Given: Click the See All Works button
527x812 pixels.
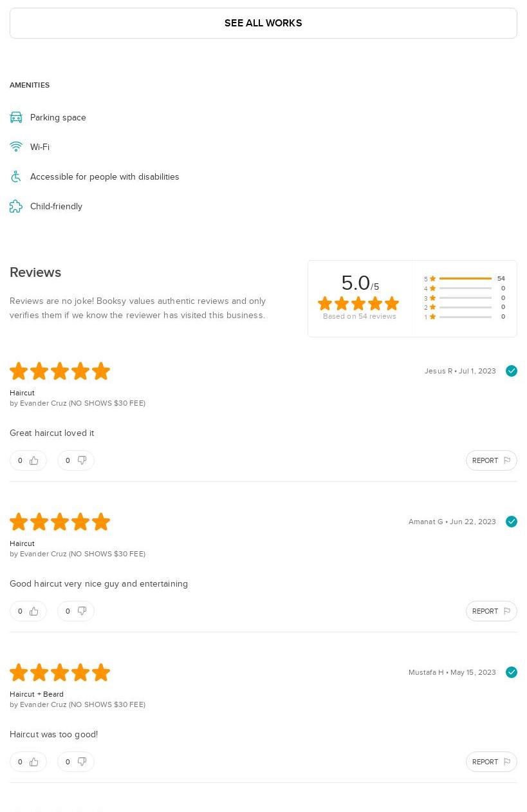Looking at the screenshot, I should (263, 23).
